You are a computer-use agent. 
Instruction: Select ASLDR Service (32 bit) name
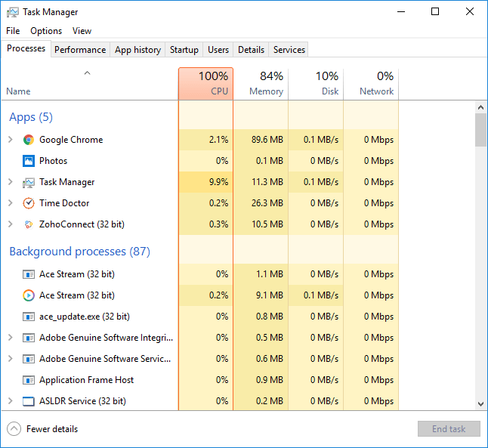[82, 401]
